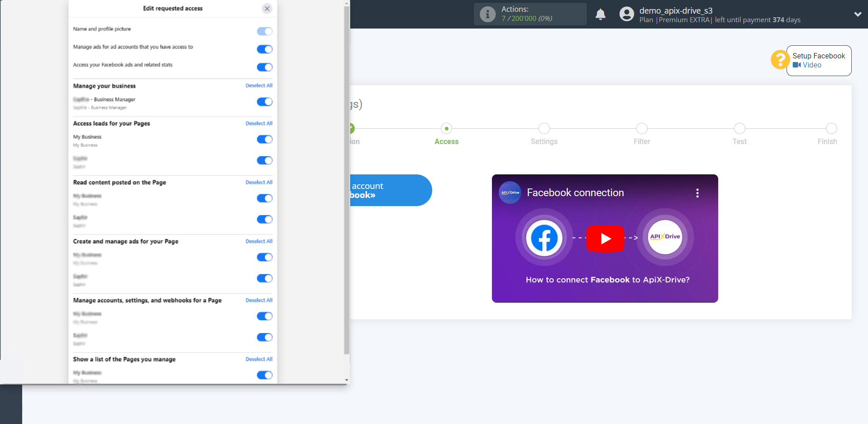Open the Setup Facebook Video link
Image resolution: width=868 pixels, height=424 pixels.
807,65
